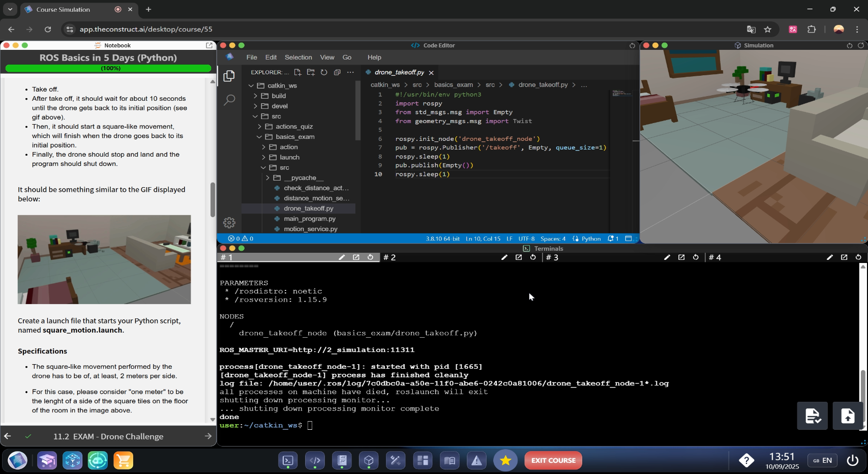Expand the build folder
This screenshot has width=868, height=474.
[x=279, y=96]
